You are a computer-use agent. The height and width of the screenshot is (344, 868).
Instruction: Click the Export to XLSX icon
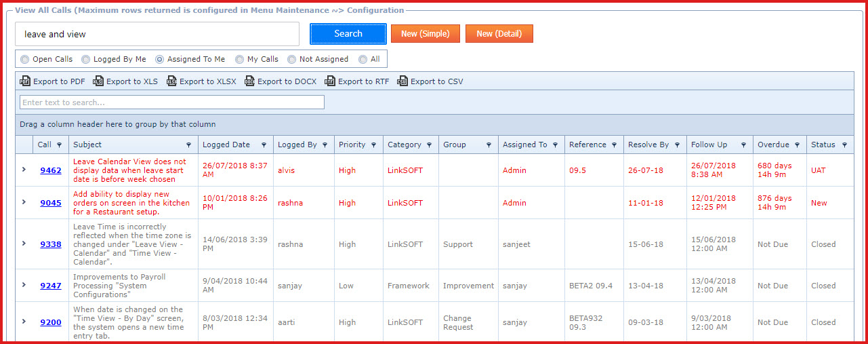(171, 81)
